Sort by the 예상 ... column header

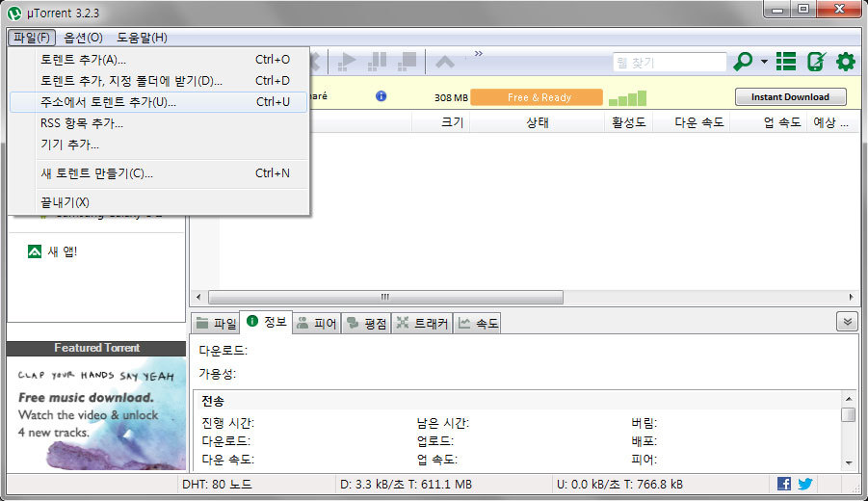831,122
